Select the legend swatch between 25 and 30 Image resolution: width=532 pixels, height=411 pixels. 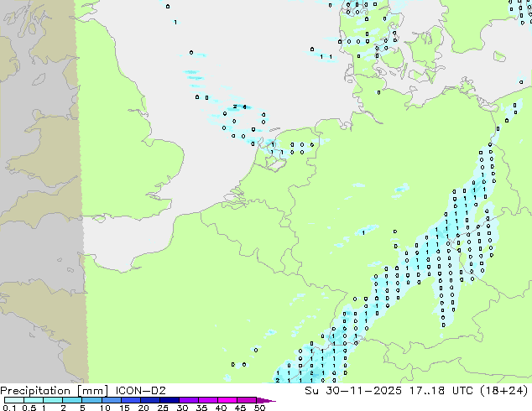(x=169, y=400)
